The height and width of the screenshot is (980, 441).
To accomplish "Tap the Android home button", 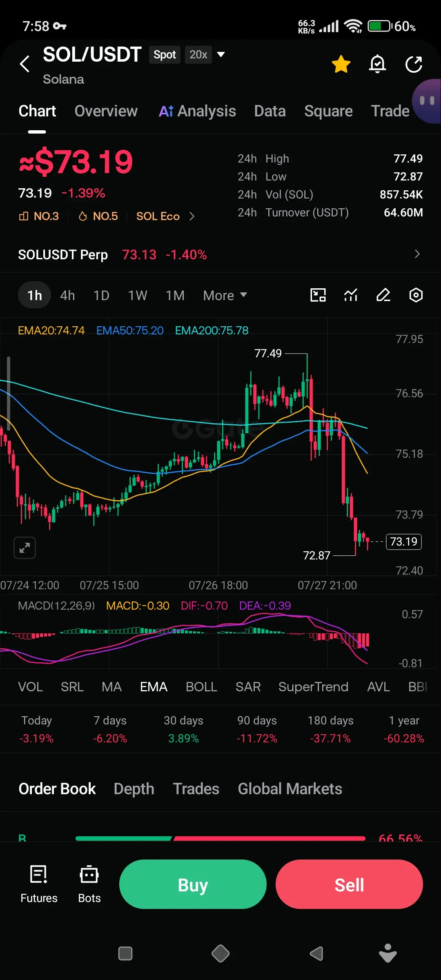I will [220, 954].
